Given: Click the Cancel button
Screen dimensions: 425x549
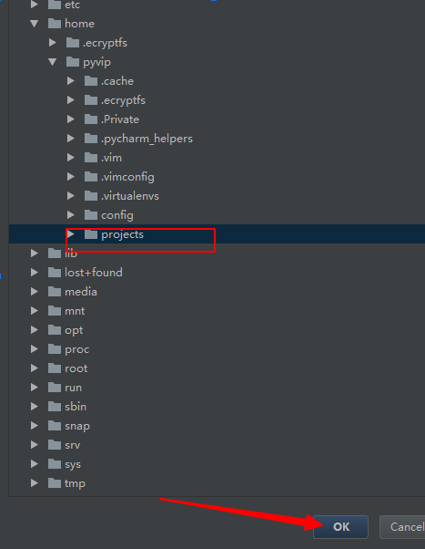Looking at the screenshot, I should (403, 527).
